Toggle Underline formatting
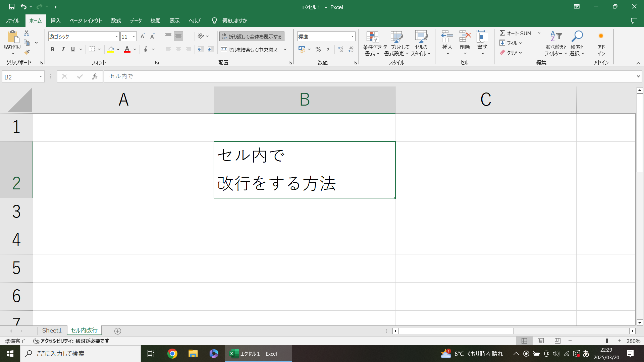This screenshot has height=362, width=644. (x=73, y=49)
